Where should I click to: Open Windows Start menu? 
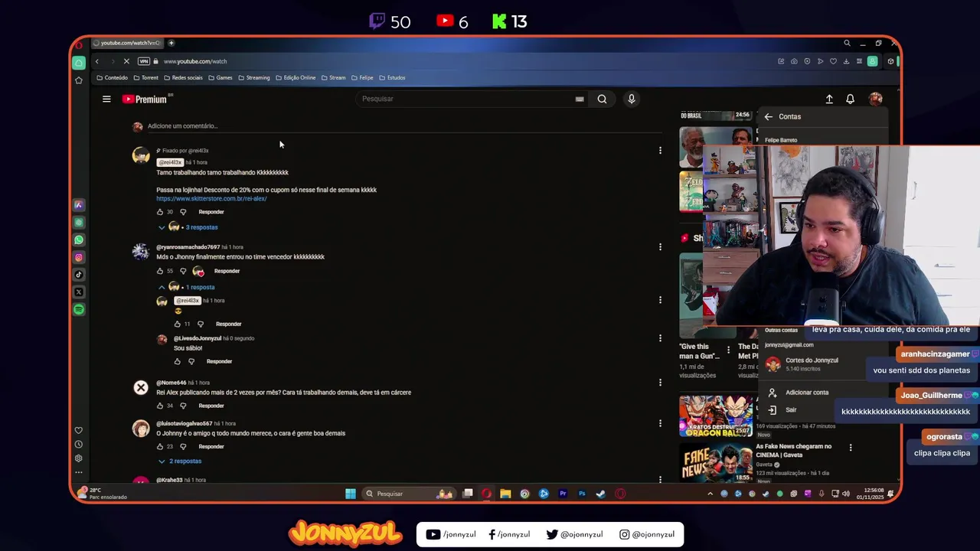(351, 494)
